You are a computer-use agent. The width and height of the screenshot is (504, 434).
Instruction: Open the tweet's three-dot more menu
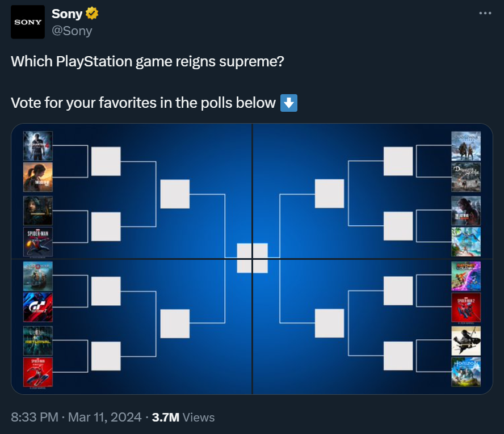[x=485, y=13]
